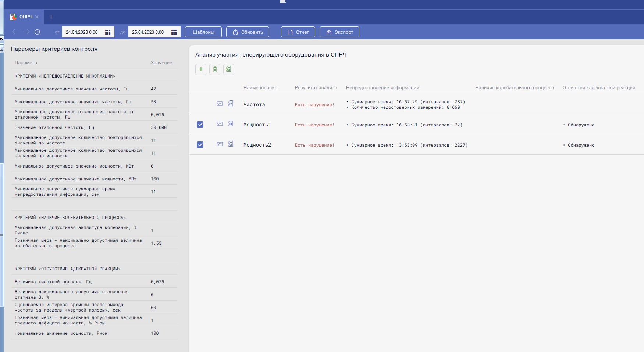Click the Экспорт export button

click(x=339, y=32)
